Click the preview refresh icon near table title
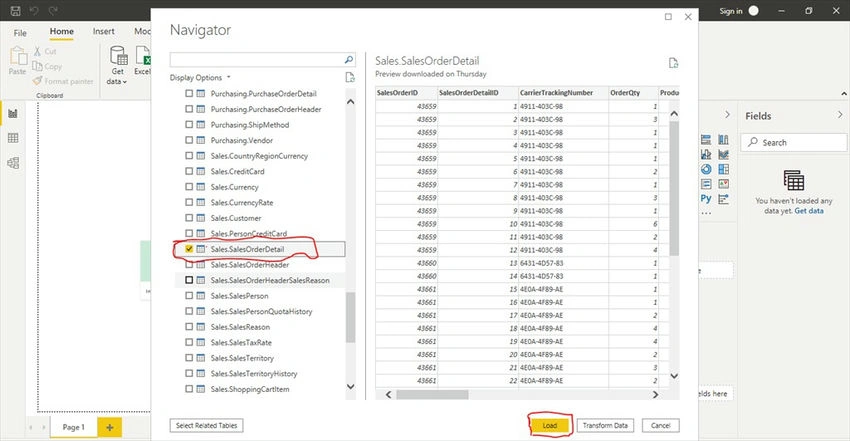This screenshot has width=850, height=441. pos(673,63)
